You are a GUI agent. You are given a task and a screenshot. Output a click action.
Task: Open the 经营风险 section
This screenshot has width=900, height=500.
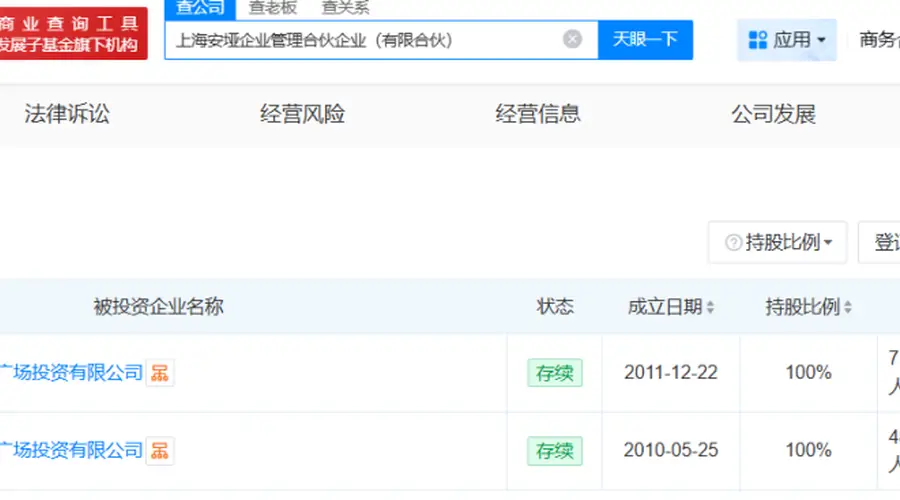[302, 114]
